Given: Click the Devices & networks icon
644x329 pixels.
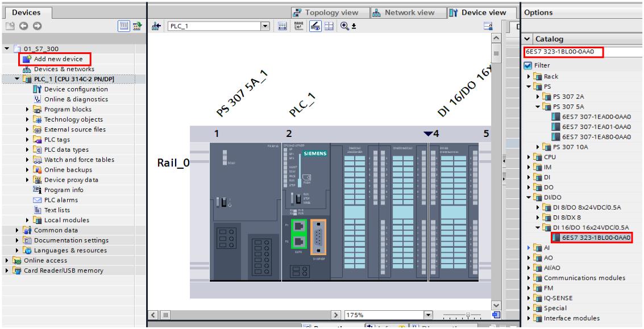Looking at the screenshot, I should coord(27,69).
